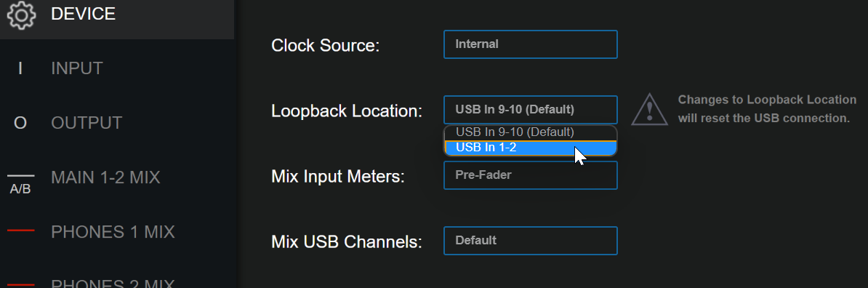
Task: Open the DEVICE settings tab label
Action: 83,14
